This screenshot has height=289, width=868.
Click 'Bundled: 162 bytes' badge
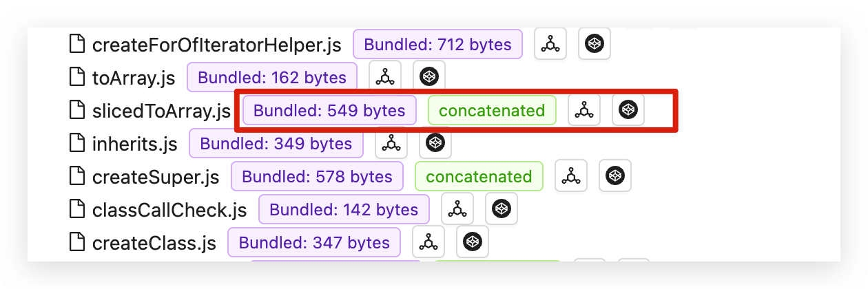tap(271, 77)
